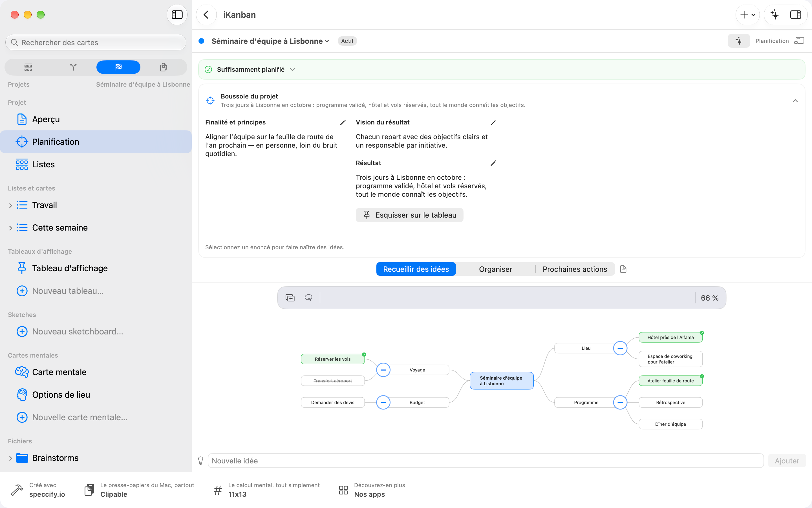The height and width of the screenshot is (508, 812).
Task: Collapse the Programme branch minus button
Action: [620, 402]
